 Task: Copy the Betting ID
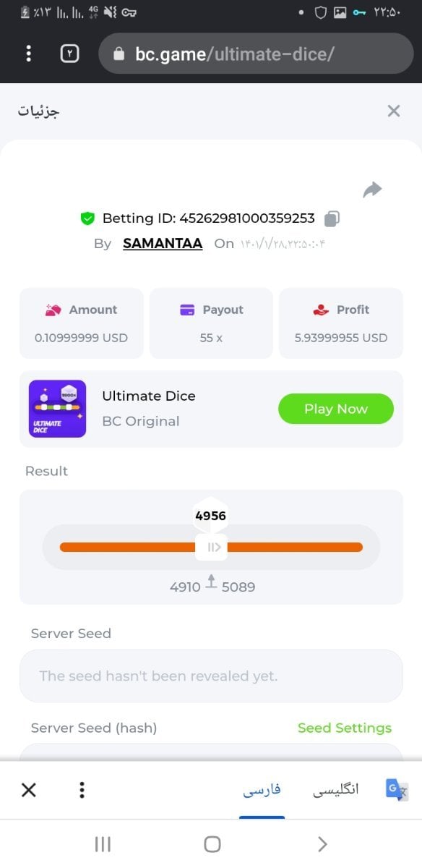[332, 218]
